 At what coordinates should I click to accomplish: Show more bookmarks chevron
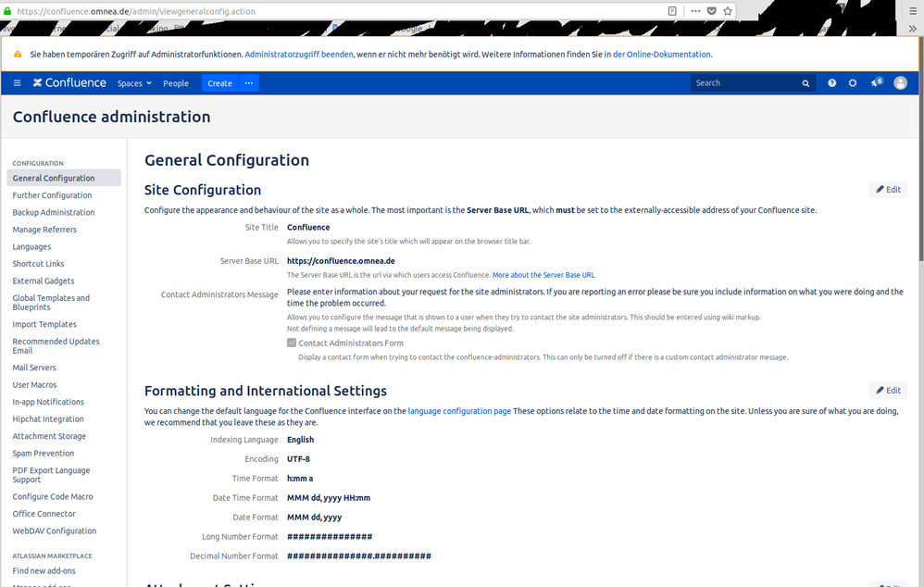(x=913, y=29)
